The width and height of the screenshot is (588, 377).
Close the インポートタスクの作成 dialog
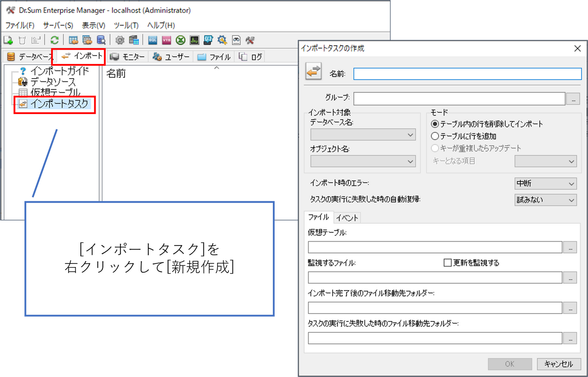coord(578,48)
